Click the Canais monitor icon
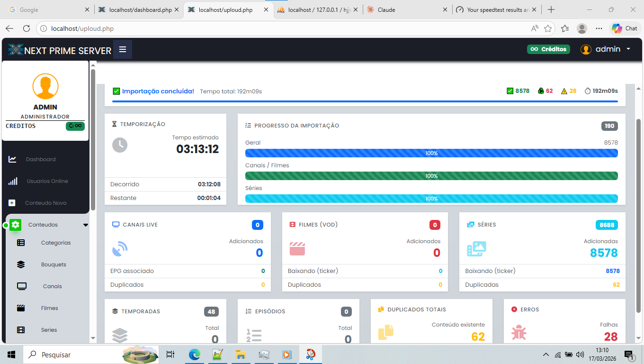 [22, 286]
